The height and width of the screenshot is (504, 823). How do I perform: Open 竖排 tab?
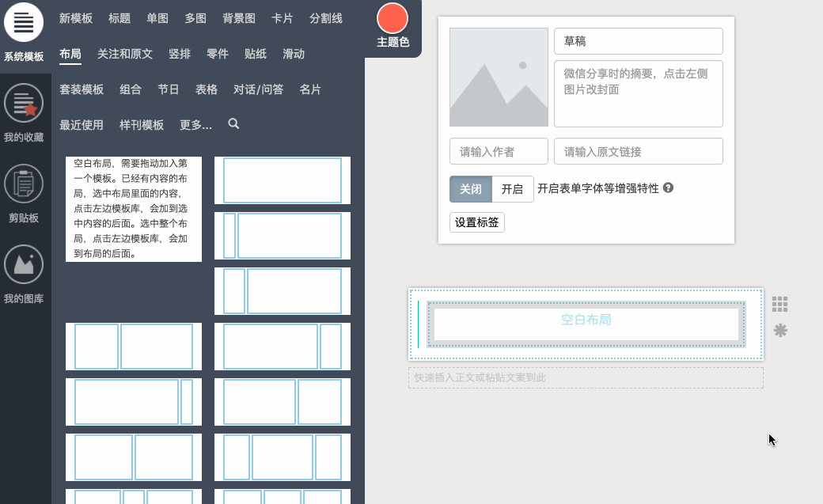point(180,54)
